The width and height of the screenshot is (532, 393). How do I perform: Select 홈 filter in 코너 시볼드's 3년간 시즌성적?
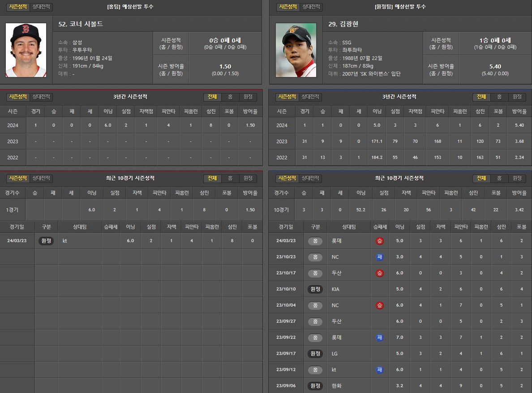(230, 97)
